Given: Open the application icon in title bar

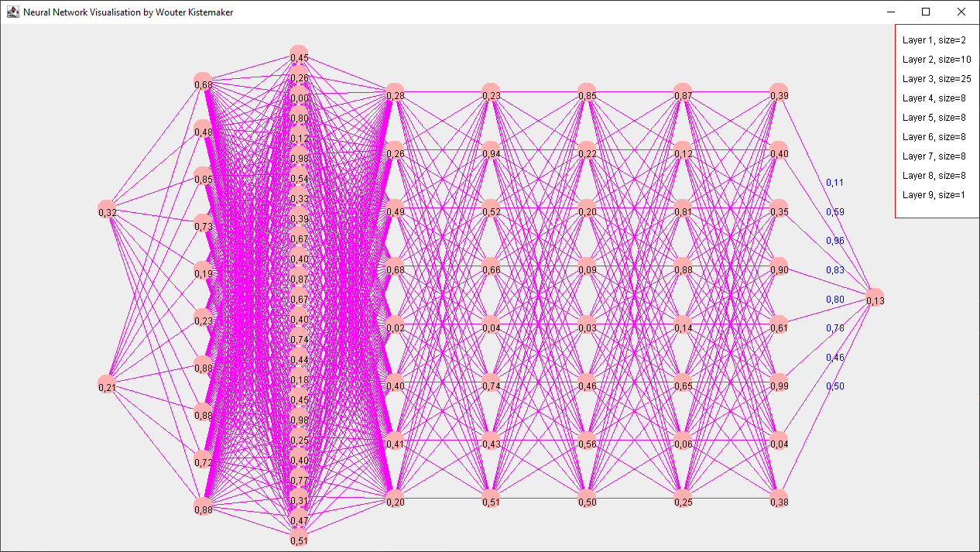Looking at the screenshot, I should pyautogui.click(x=12, y=12).
